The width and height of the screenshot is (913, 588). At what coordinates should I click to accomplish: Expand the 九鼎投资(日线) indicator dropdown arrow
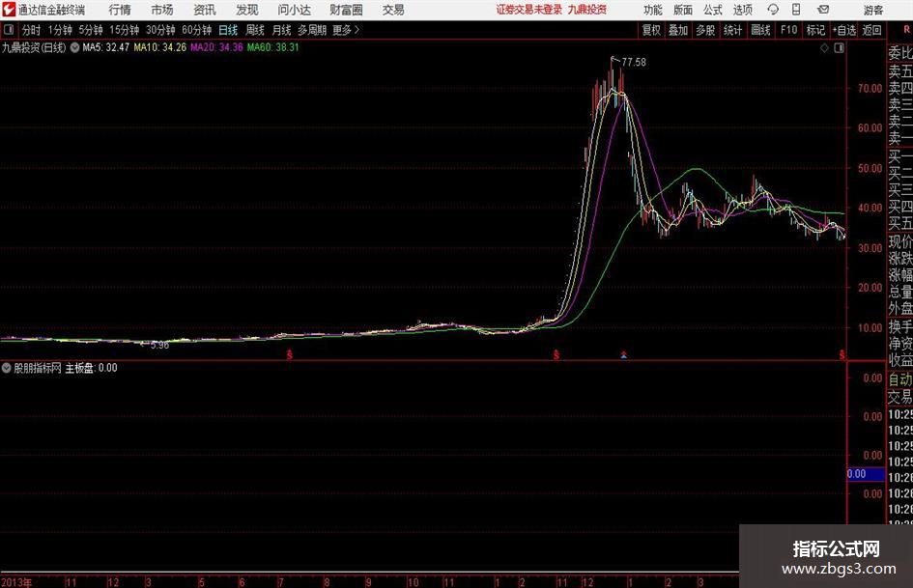[74, 47]
